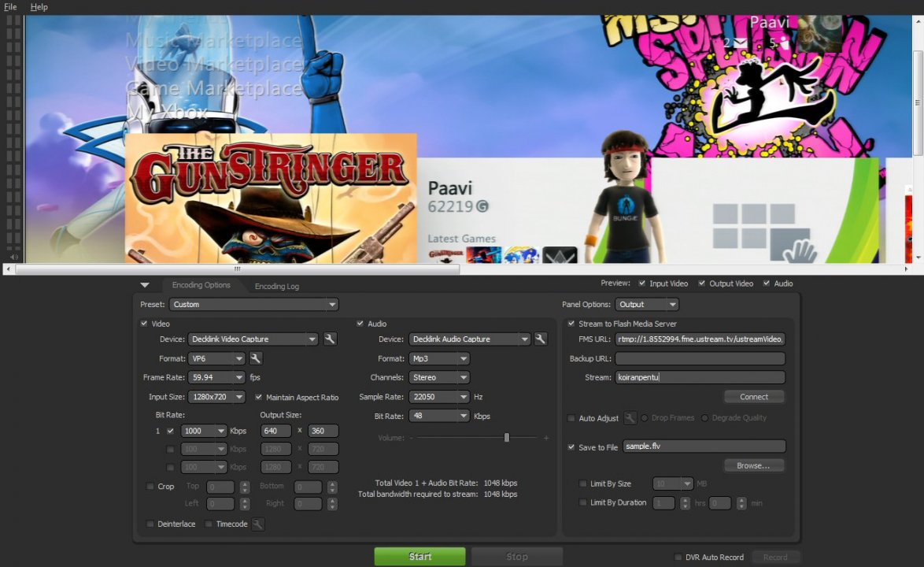Click output height field 360
Viewport: 924px width, 567px height.
[x=323, y=431]
